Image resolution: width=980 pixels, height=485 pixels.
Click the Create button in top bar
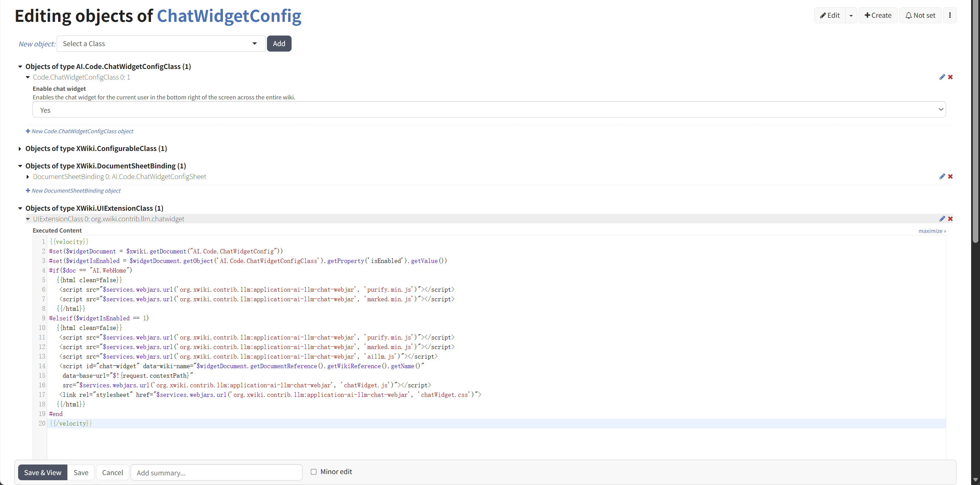(x=878, y=15)
